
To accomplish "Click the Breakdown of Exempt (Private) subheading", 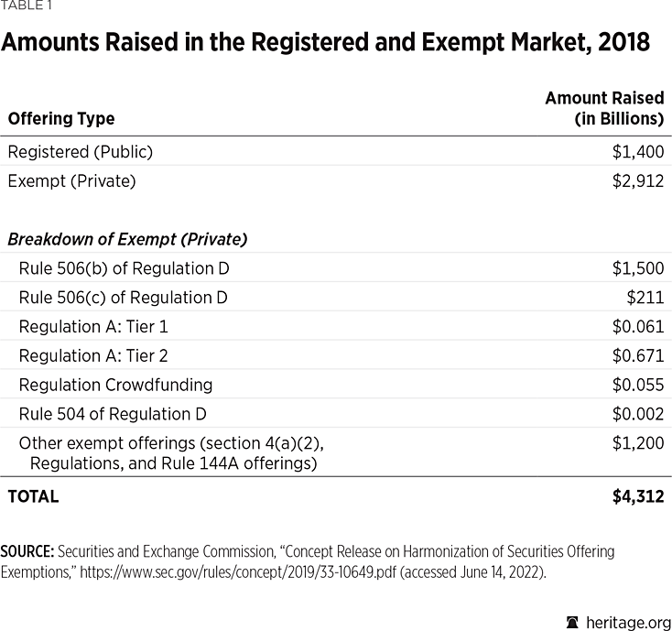I will tap(127, 240).
